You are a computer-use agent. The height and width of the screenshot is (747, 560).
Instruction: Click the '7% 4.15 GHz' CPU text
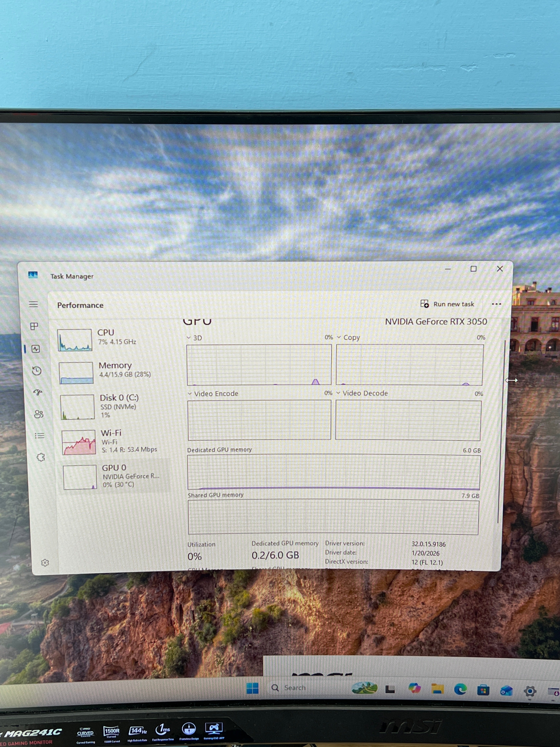click(117, 342)
